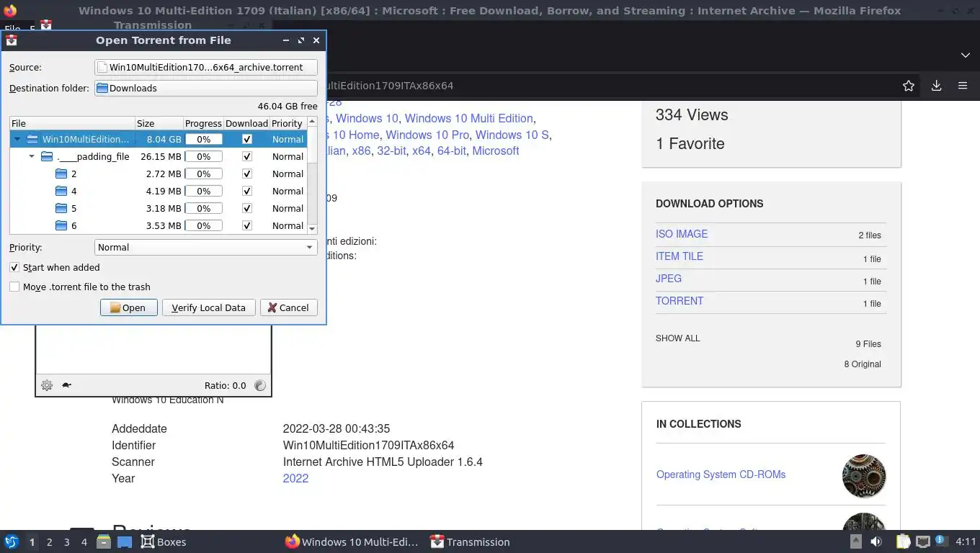
Task: Click the Transmission gear options icon
Action: [47, 385]
